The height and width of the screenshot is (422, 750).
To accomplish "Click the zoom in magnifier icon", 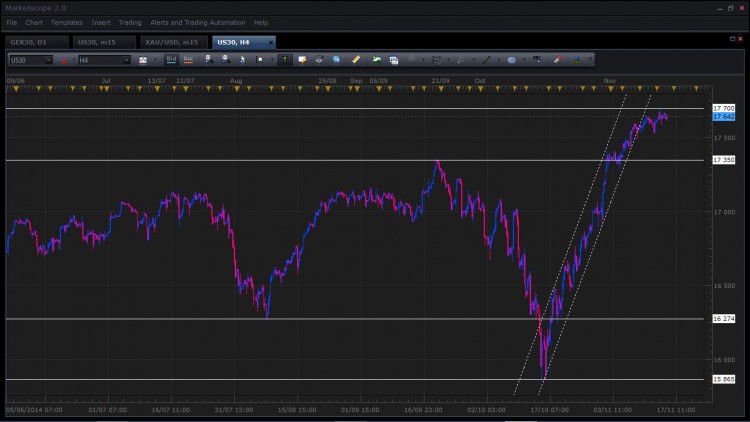I will [x=209, y=59].
